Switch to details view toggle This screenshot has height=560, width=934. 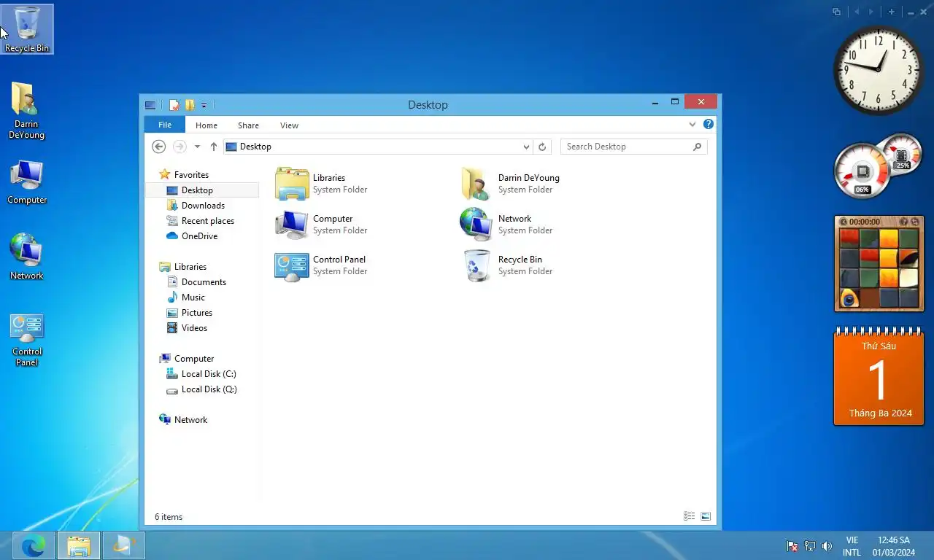(689, 516)
